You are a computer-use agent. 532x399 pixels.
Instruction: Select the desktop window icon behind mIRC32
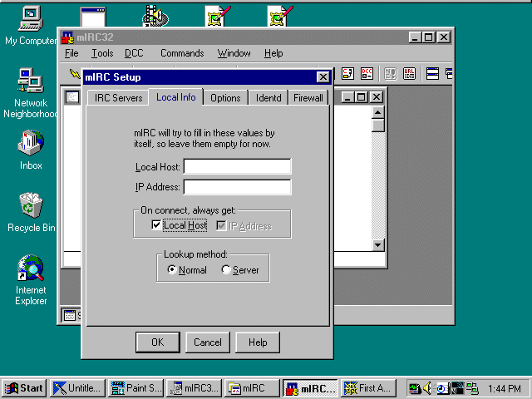(93, 17)
